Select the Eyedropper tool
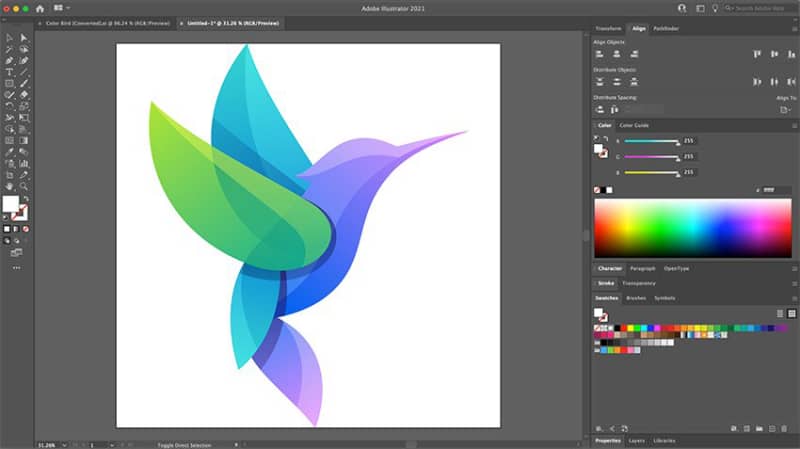Image resolution: width=800 pixels, height=449 pixels. coord(9,152)
